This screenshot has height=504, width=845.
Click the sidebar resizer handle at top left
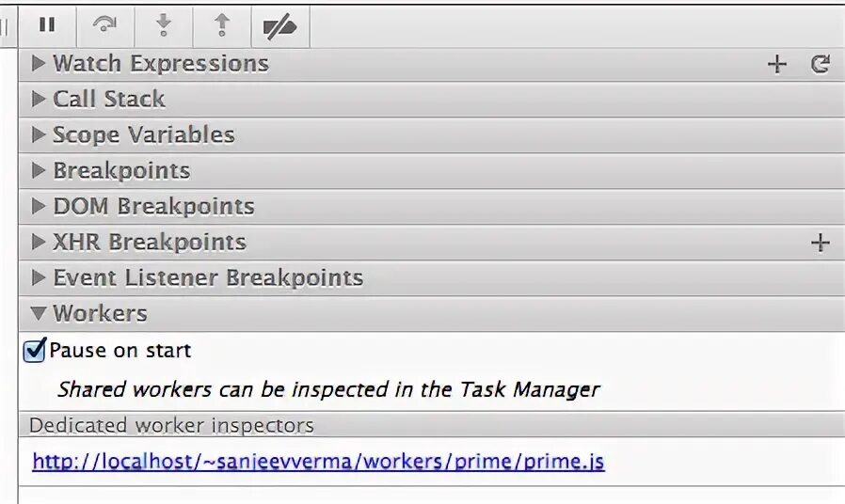tap(5, 25)
